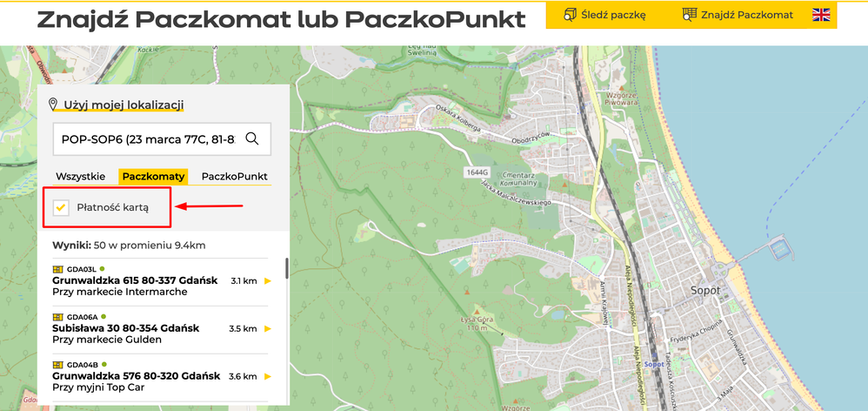
Task: Click the package icon in Śledź paczkę
Action: pos(571,15)
